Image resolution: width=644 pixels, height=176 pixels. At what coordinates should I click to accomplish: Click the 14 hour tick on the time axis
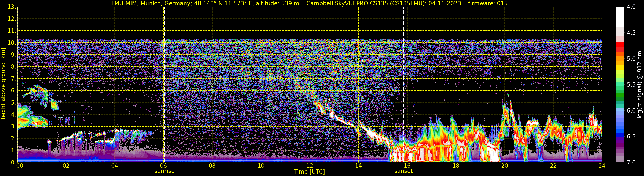tap(358, 166)
